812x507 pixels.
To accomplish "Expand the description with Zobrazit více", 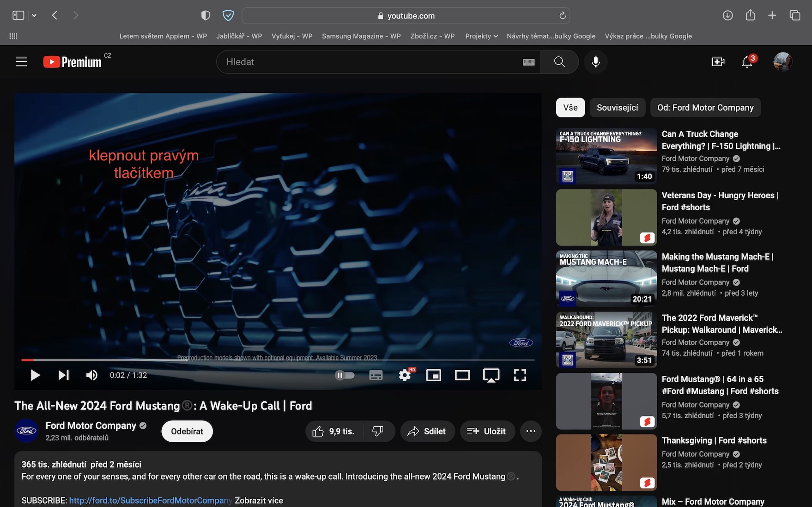I will point(259,501).
